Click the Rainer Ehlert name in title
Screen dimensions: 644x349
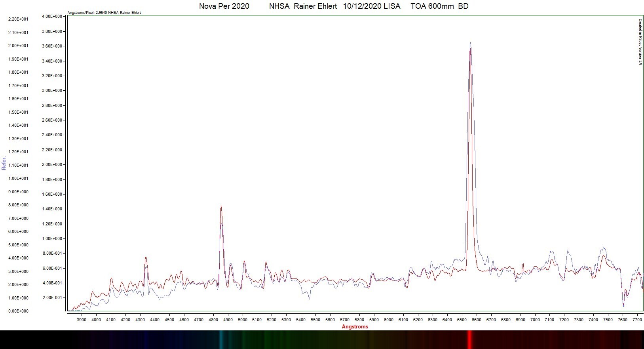pos(315,6)
